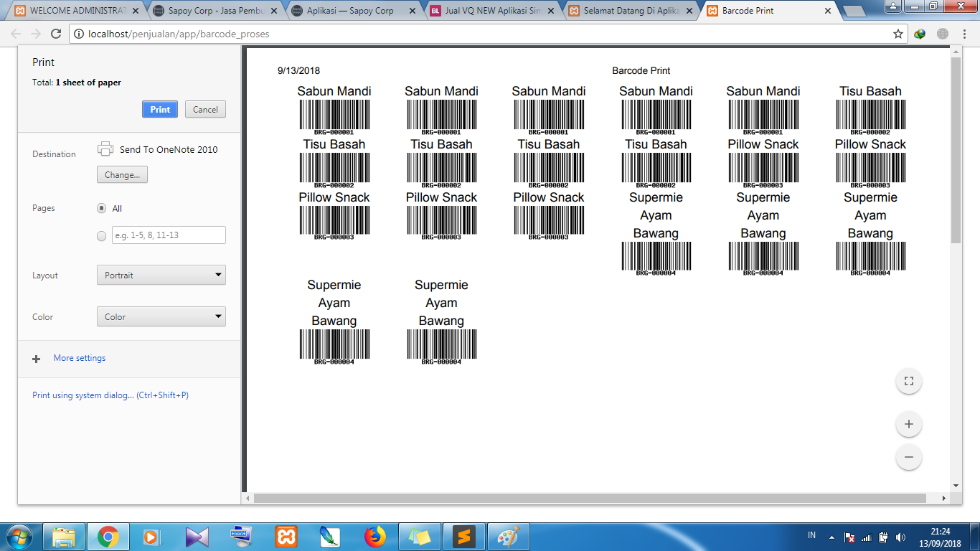Click the volume speaker tray icon
The width and height of the screenshot is (980, 551).
coord(900,537)
